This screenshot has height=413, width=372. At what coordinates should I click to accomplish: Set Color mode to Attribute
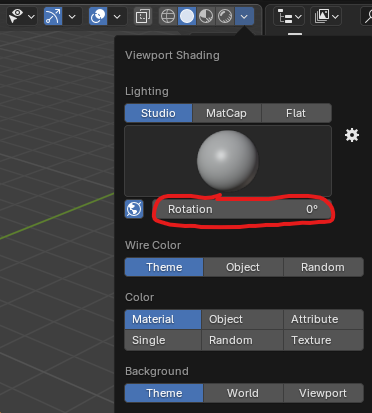(x=323, y=319)
